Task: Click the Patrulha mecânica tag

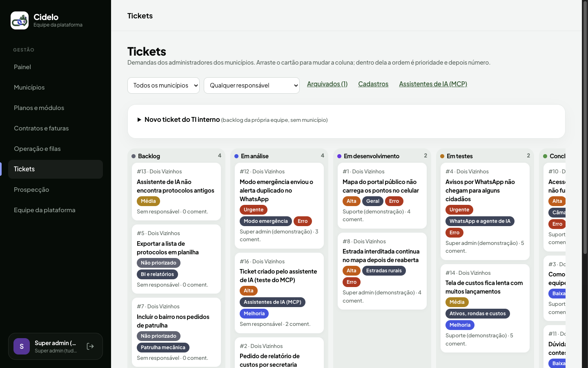Action: [163, 348]
